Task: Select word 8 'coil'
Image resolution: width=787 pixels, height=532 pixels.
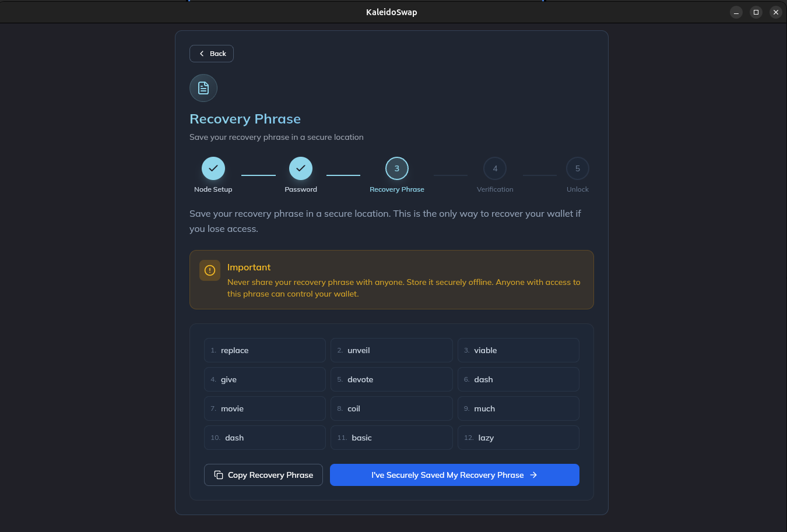Action: [392, 408]
